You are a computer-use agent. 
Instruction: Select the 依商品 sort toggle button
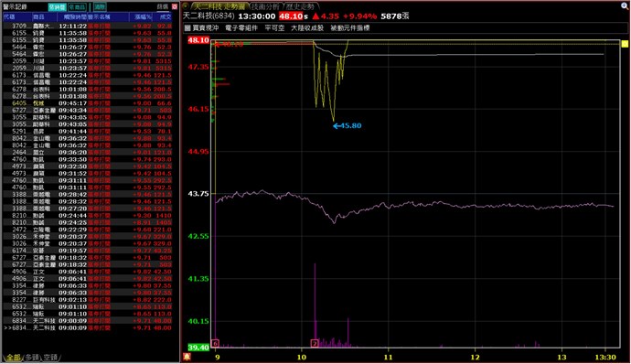pos(77,6)
